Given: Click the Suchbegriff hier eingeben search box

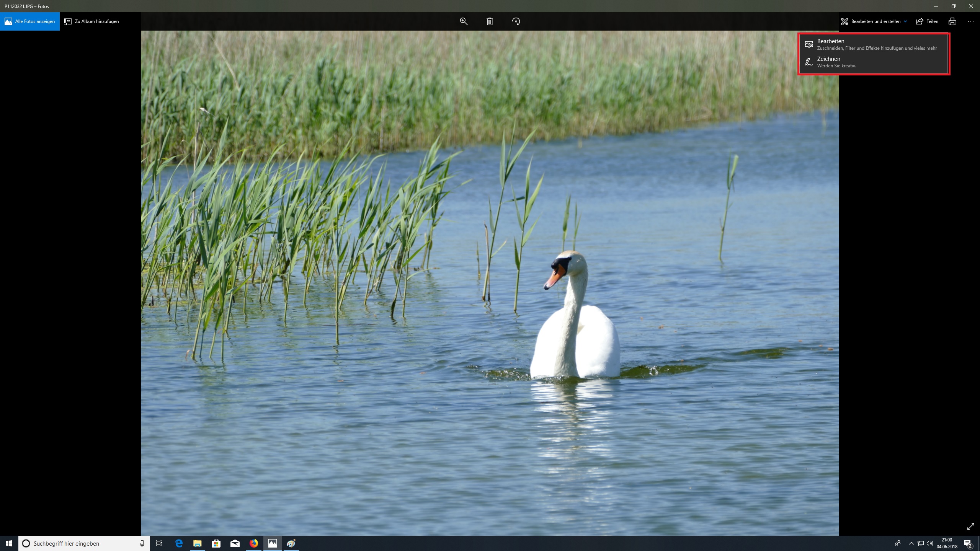Looking at the screenshot, I should (x=80, y=543).
